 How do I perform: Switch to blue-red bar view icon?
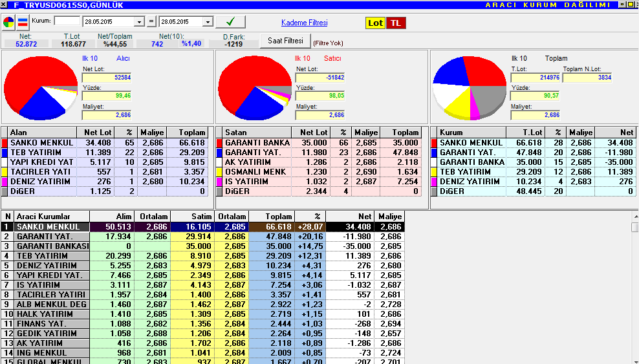[23, 22]
